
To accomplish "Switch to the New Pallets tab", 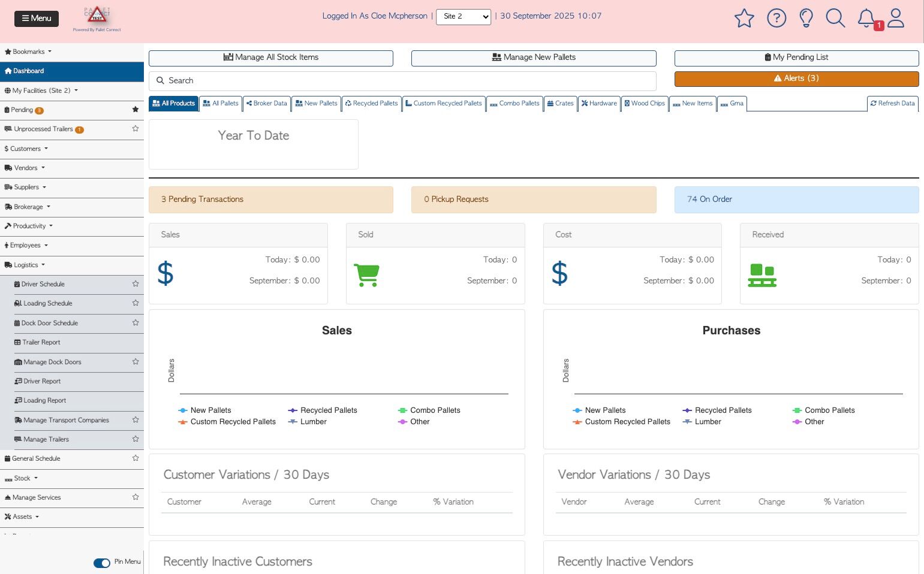I will (x=317, y=104).
